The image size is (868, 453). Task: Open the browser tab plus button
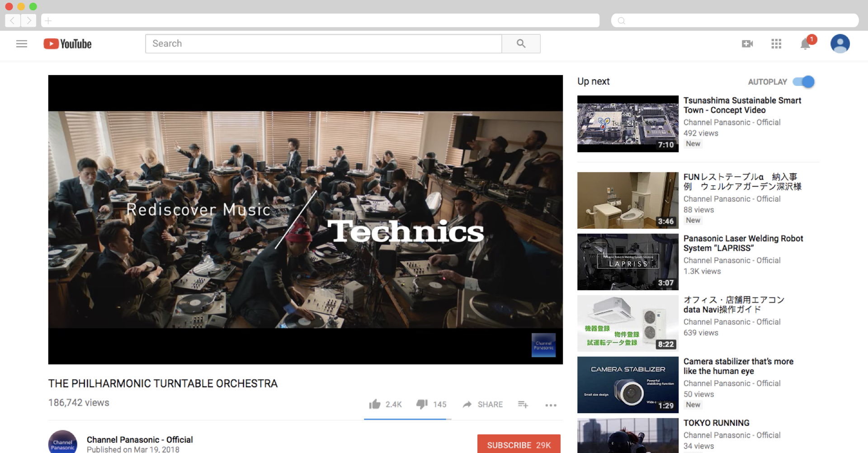[x=47, y=20]
